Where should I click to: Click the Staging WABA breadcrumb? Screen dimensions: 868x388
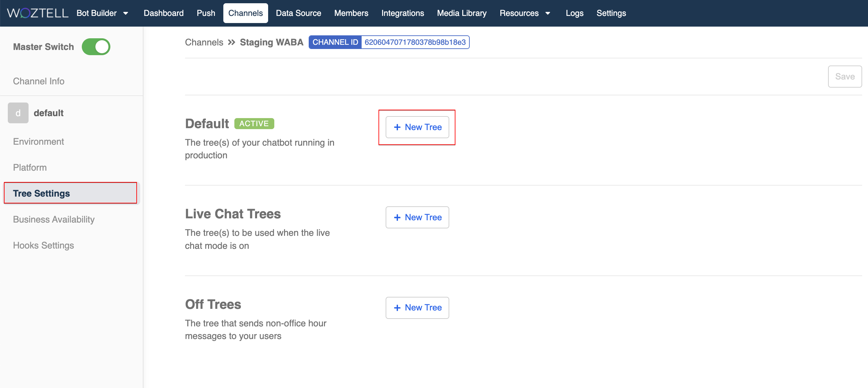[271, 42]
